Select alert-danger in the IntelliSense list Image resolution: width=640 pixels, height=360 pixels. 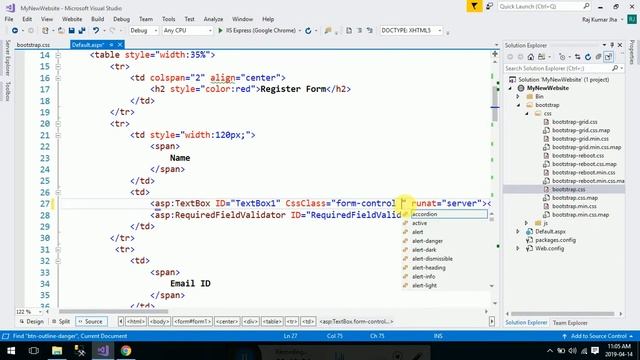427,241
